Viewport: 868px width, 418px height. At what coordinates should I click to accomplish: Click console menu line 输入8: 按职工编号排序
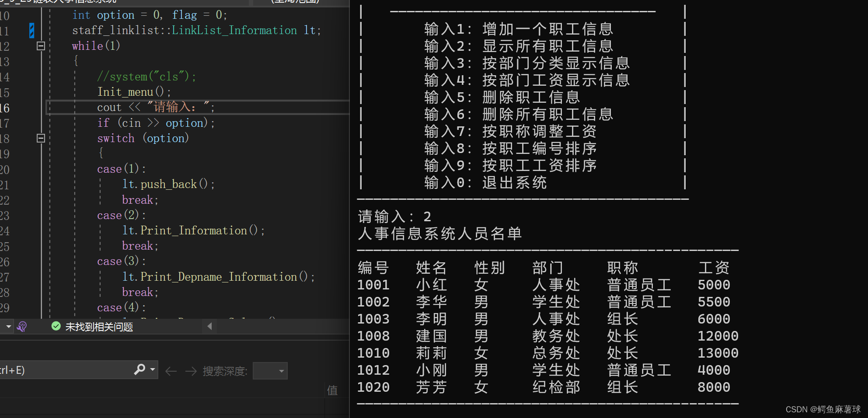pos(510,149)
